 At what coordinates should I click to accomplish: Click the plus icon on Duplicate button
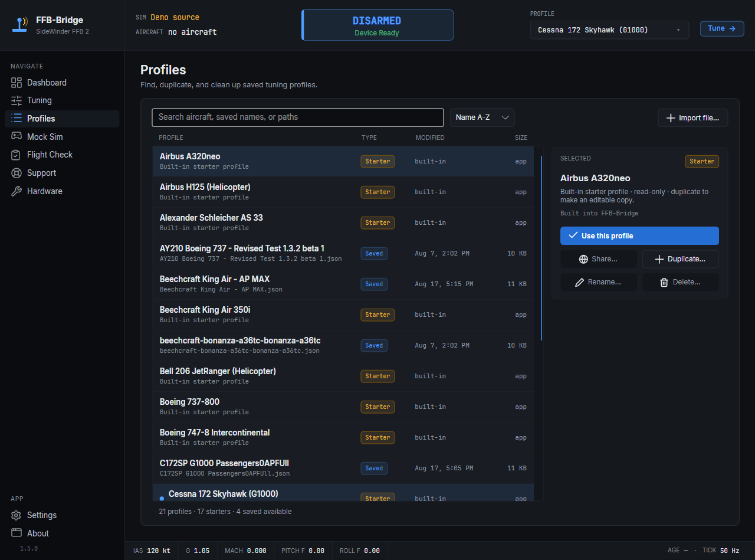[x=659, y=259]
